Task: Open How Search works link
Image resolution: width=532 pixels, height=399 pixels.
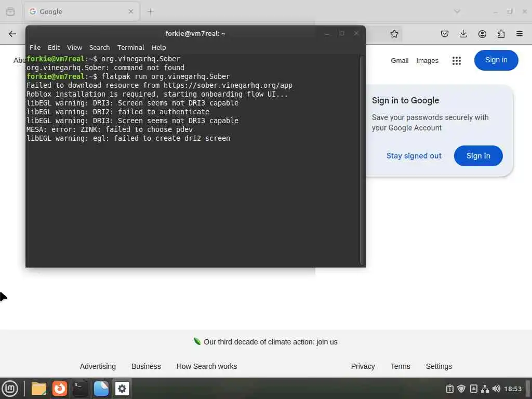Action: [x=207, y=366]
